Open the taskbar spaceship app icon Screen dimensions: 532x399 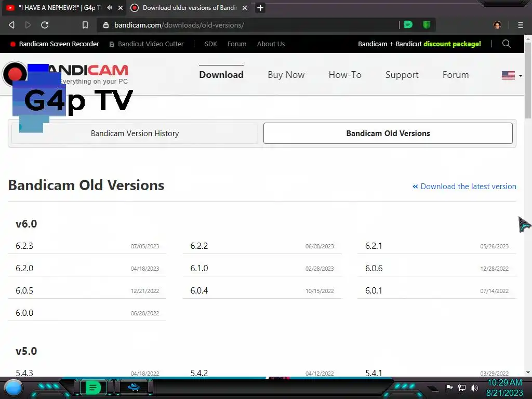click(134, 387)
